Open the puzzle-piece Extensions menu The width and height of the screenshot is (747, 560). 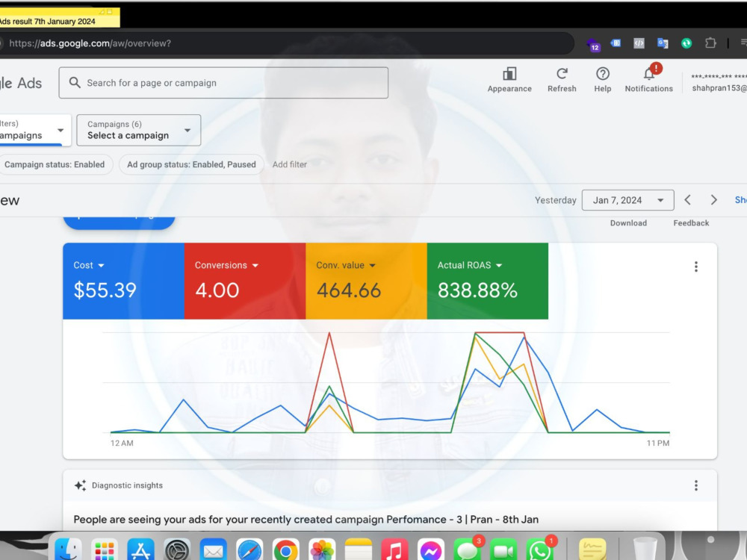tap(710, 43)
